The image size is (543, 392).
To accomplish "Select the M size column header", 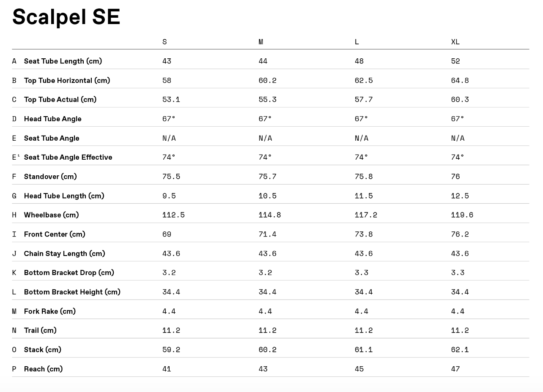I will click(x=261, y=42).
